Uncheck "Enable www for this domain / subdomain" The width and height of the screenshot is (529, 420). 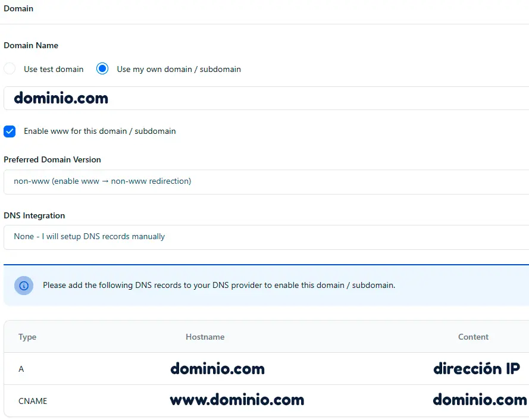click(x=10, y=131)
